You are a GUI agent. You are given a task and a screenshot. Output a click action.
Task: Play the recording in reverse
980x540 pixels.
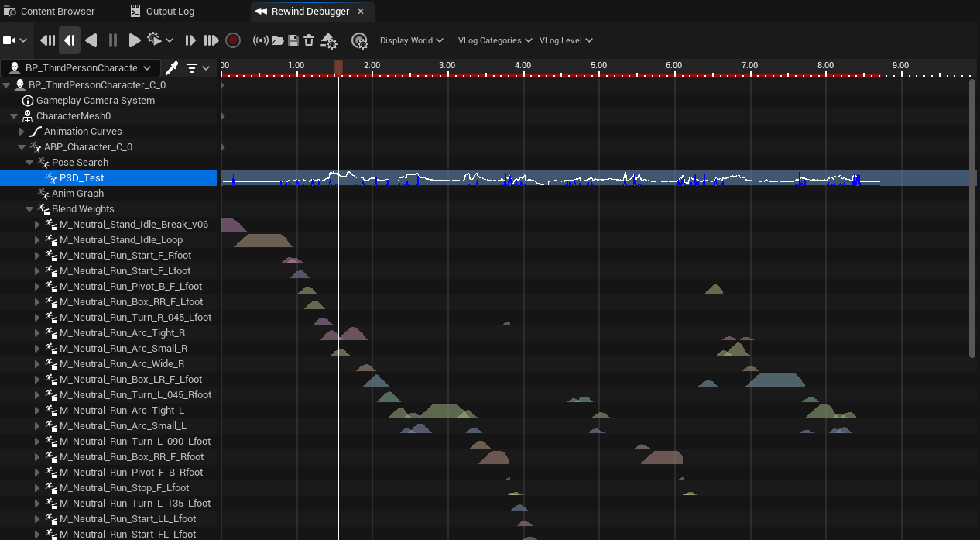[x=91, y=40]
